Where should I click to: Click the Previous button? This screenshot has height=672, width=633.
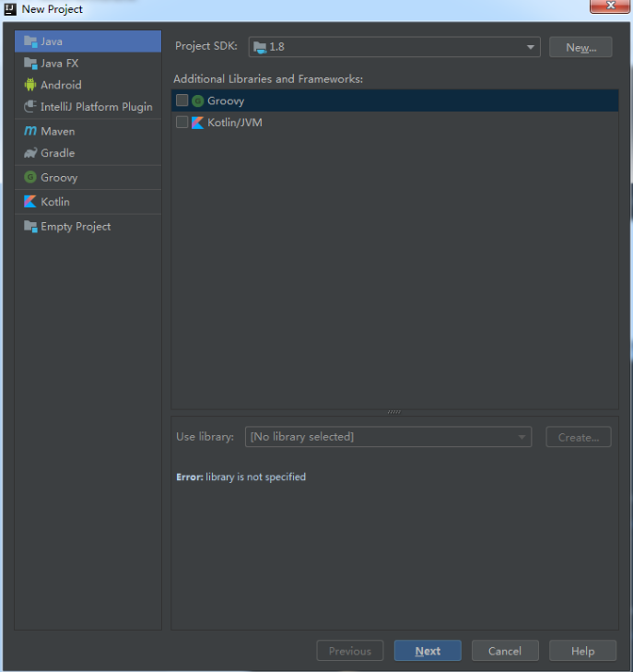350,651
